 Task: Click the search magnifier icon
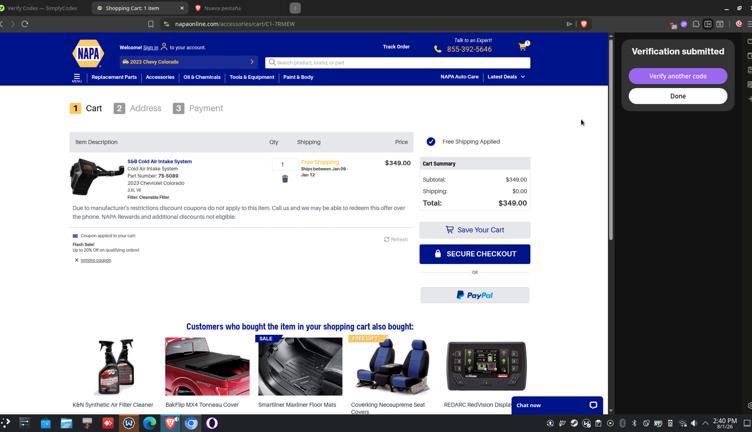pyautogui.click(x=272, y=62)
